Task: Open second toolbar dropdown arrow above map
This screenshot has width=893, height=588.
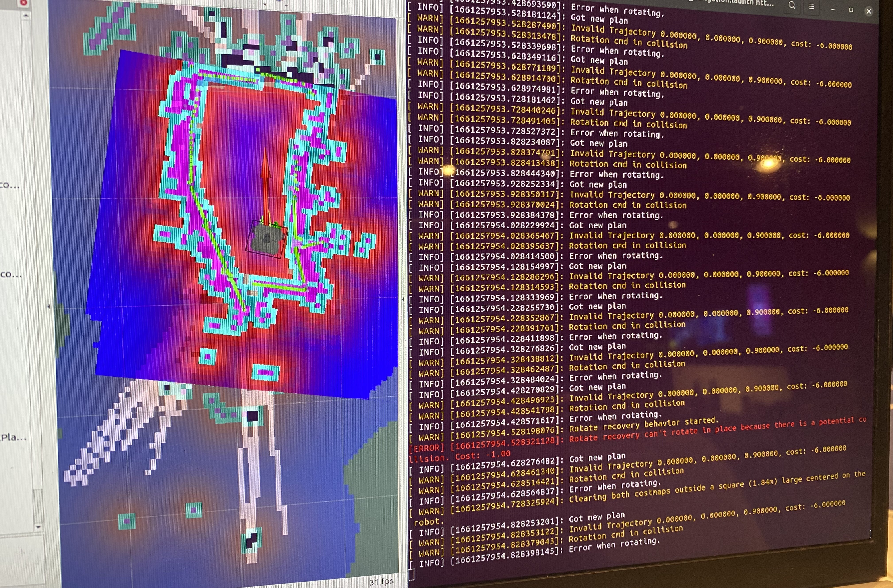Action: [286, 5]
